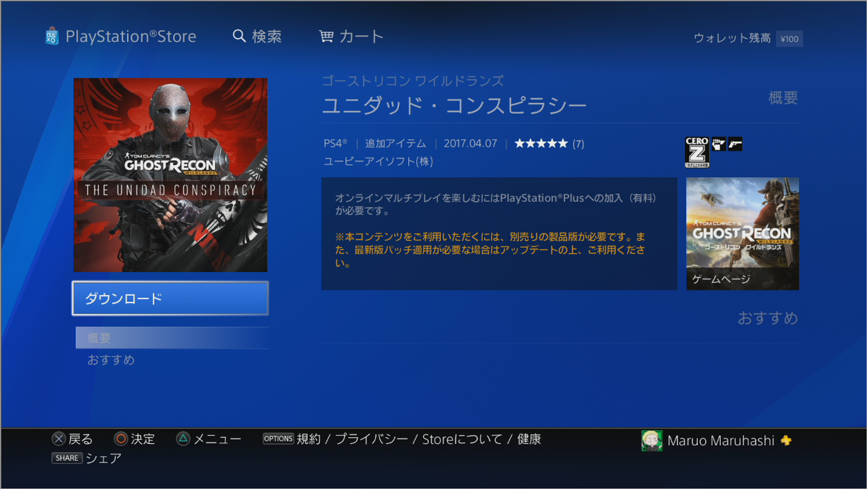Click the PS4® platform label
868x490 pixels.
tap(336, 144)
